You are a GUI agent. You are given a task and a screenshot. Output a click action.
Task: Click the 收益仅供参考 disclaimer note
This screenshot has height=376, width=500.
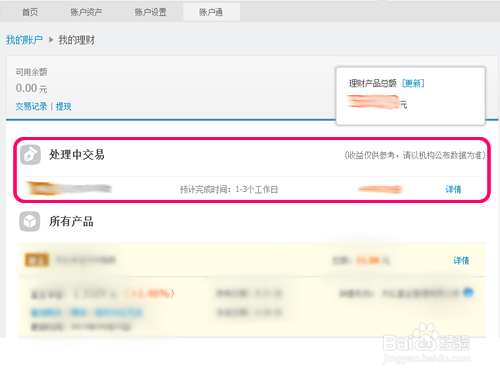tap(415, 155)
